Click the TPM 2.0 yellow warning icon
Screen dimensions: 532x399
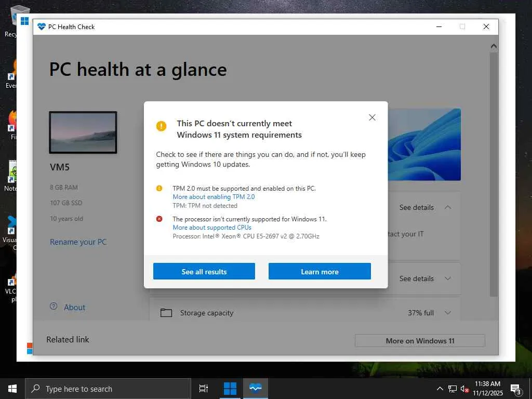159,188
